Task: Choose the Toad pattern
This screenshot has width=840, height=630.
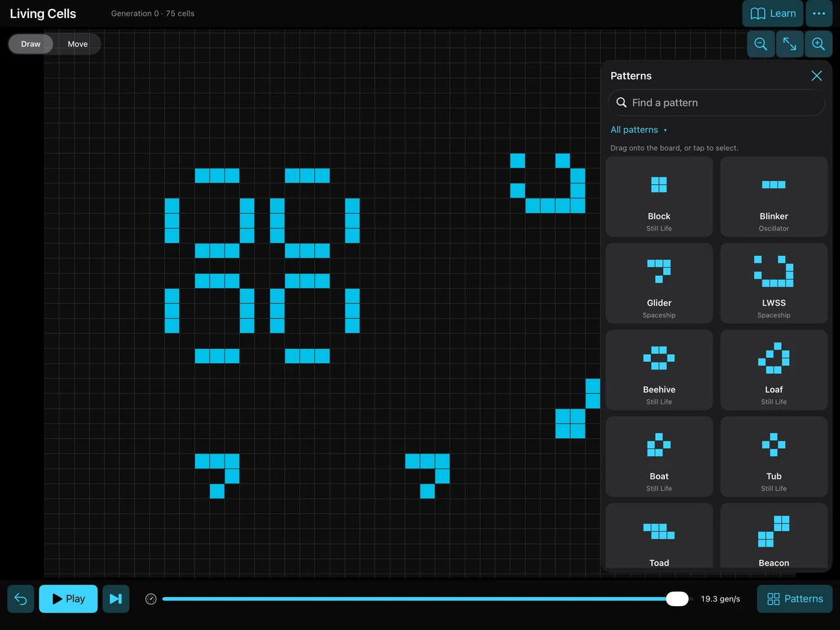Action: click(x=659, y=536)
